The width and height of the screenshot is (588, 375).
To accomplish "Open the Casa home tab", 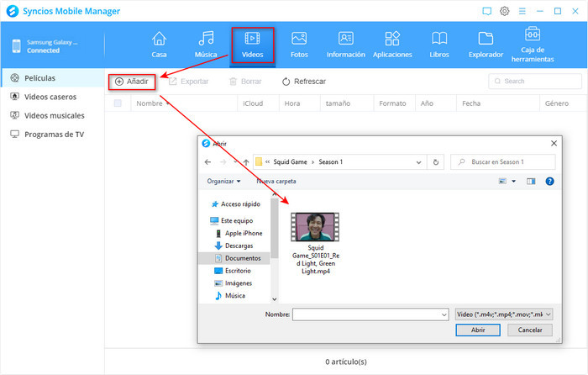I will (159, 45).
